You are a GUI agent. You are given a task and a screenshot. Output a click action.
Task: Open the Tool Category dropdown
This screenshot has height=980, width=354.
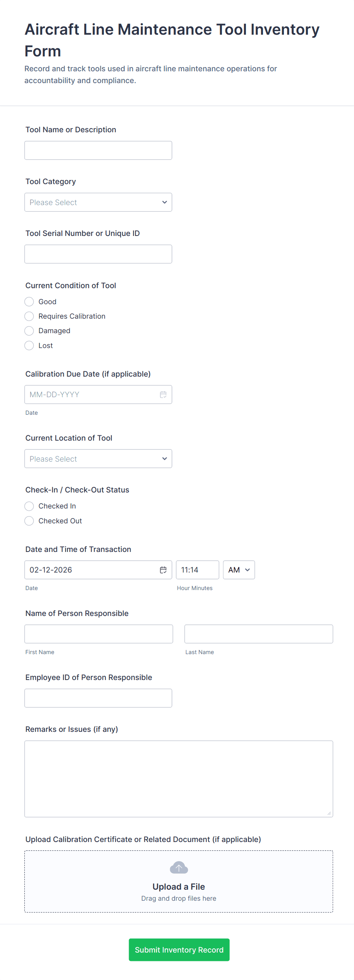[x=98, y=202]
